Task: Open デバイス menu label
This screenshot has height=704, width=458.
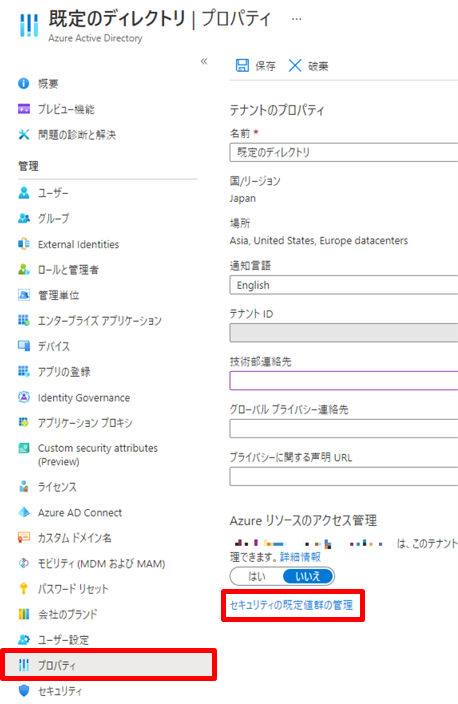Action: click(54, 346)
